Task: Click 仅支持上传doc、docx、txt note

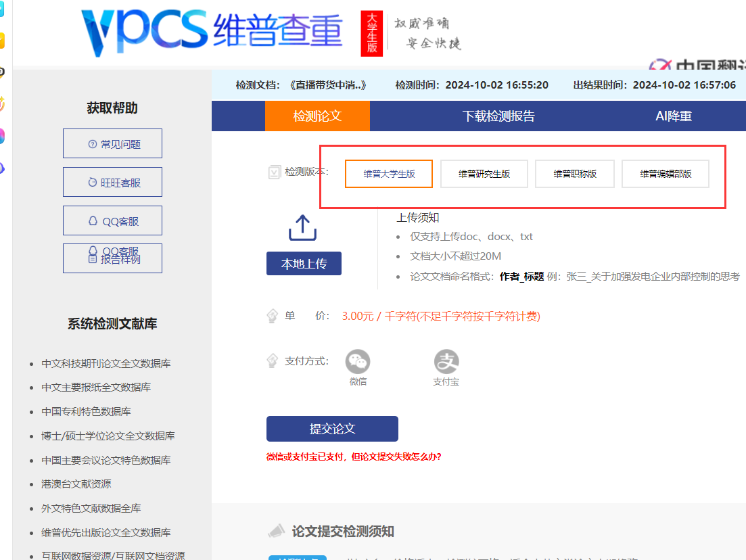Action: (x=471, y=237)
